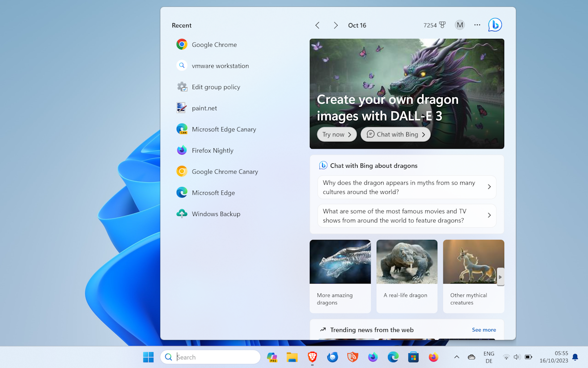Open Microsoft Store from the taskbar

pos(413,357)
